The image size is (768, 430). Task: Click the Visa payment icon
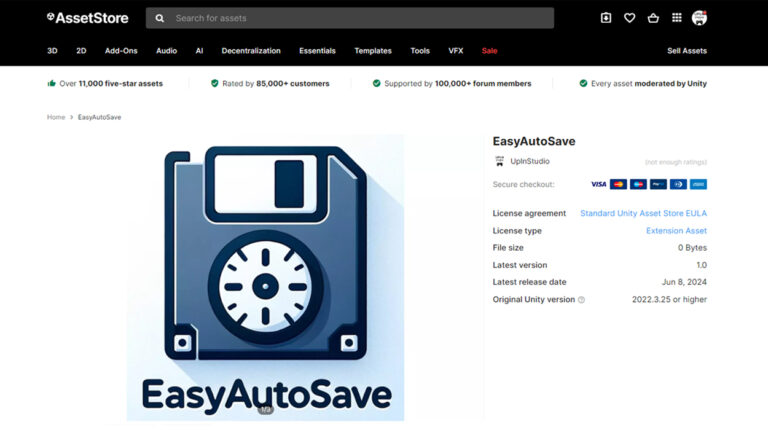(598, 184)
